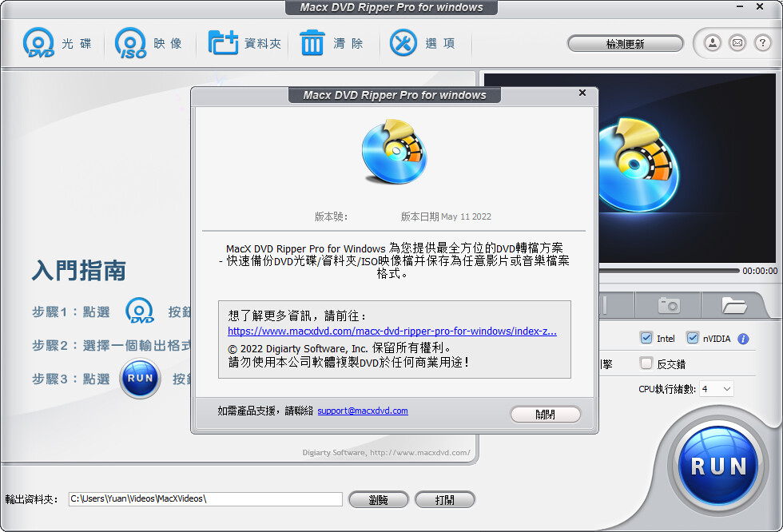Open the 選項 settings icon
This screenshot has height=532, width=783.
(403, 42)
